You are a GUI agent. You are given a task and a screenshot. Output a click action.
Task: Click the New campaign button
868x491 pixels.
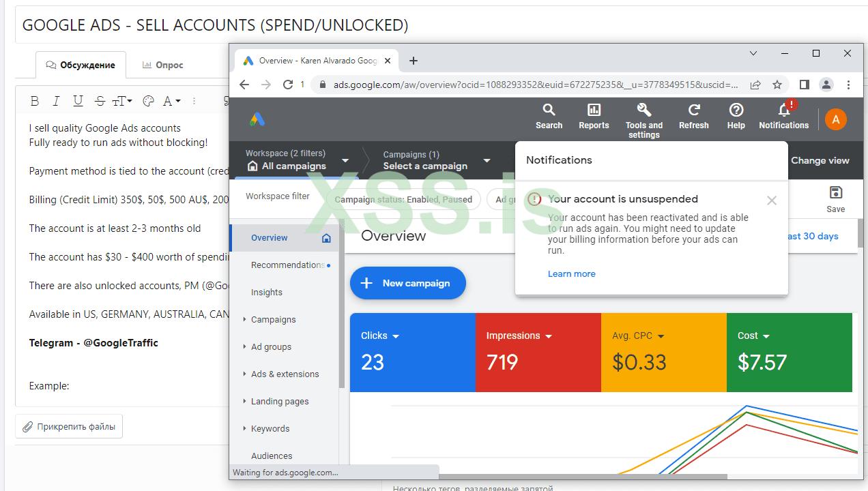pyautogui.click(x=408, y=283)
